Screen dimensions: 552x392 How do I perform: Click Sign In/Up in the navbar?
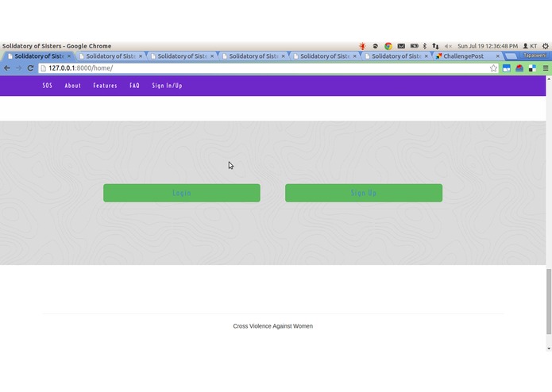[x=168, y=86]
